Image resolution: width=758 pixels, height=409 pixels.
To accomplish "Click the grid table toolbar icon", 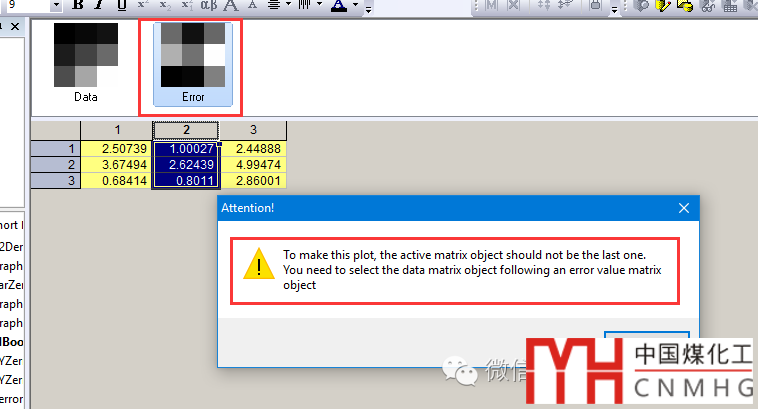I will pos(729,5).
